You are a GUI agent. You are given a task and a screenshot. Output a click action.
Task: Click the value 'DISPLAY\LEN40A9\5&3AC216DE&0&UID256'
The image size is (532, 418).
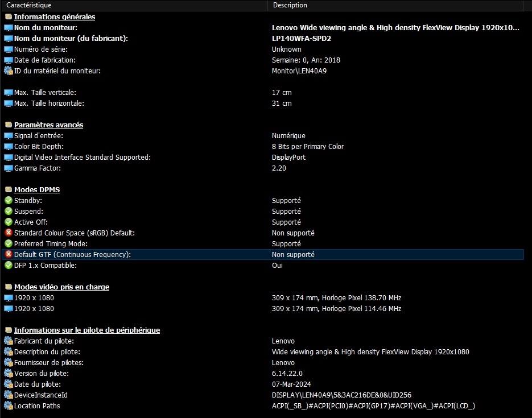(x=341, y=395)
